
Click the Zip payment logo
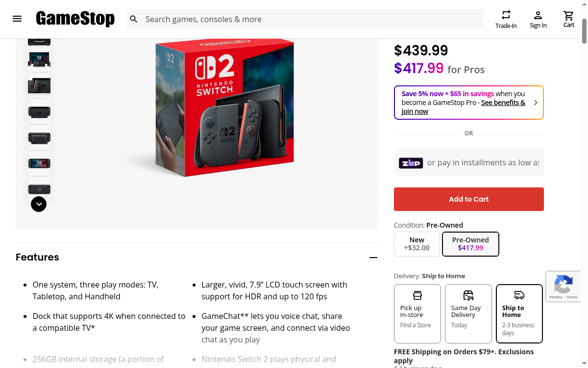[x=411, y=162]
